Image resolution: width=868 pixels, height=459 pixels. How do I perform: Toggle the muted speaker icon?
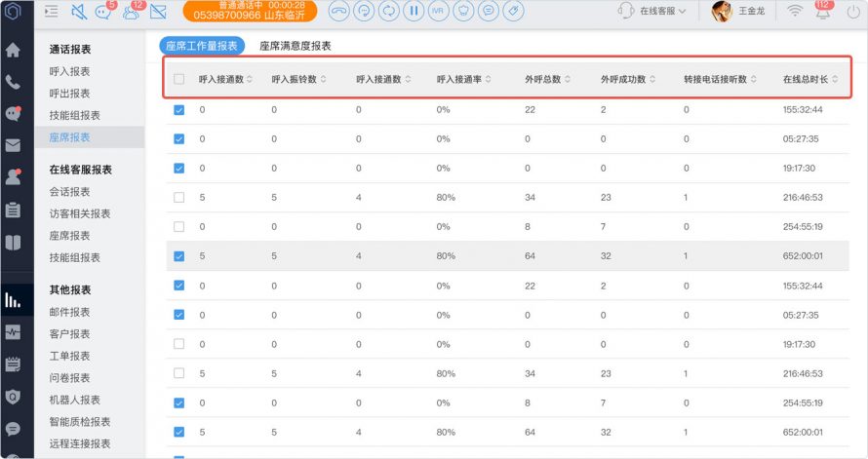[x=79, y=11]
